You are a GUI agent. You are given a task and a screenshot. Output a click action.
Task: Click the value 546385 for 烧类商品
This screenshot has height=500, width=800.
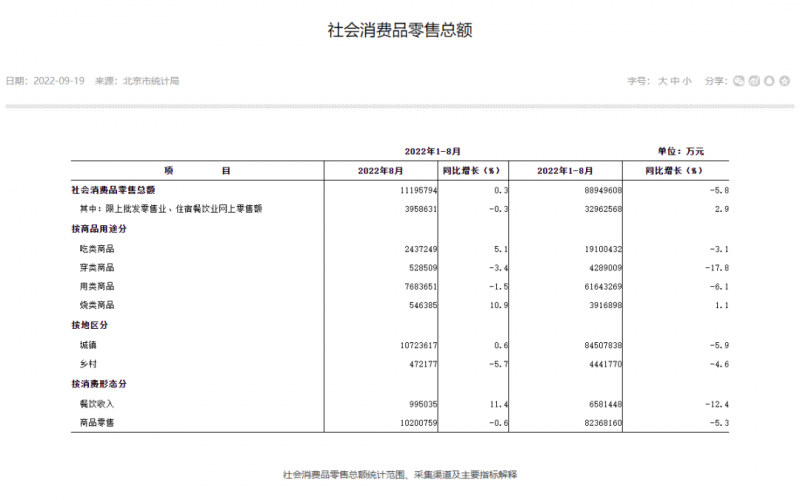tap(423, 306)
